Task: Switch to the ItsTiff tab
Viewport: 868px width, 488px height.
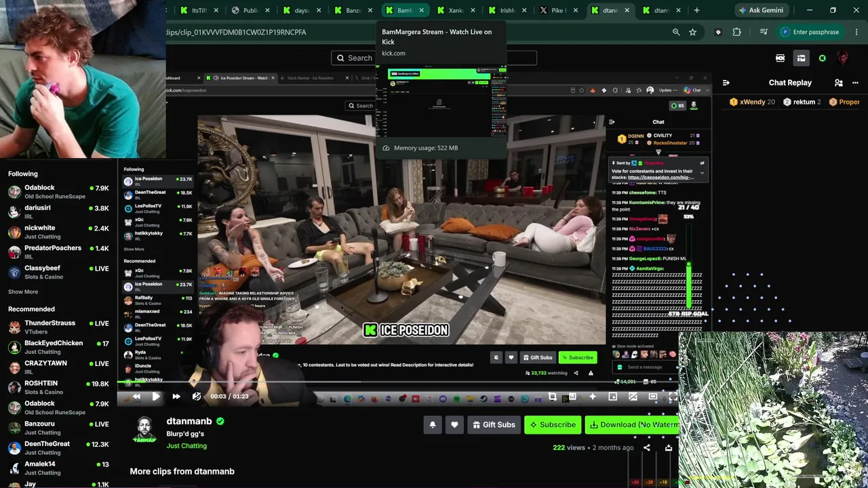Action: pyautogui.click(x=199, y=10)
